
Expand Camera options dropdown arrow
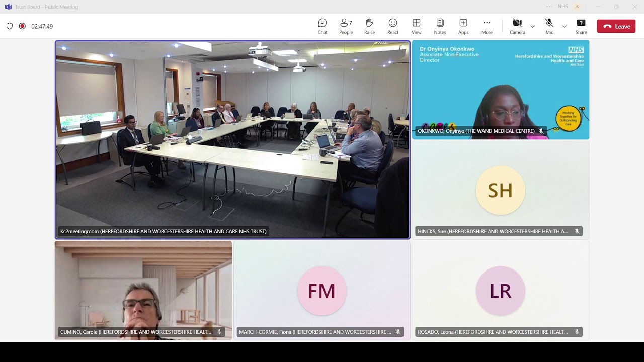pyautogui.click(x=532, y=26)
